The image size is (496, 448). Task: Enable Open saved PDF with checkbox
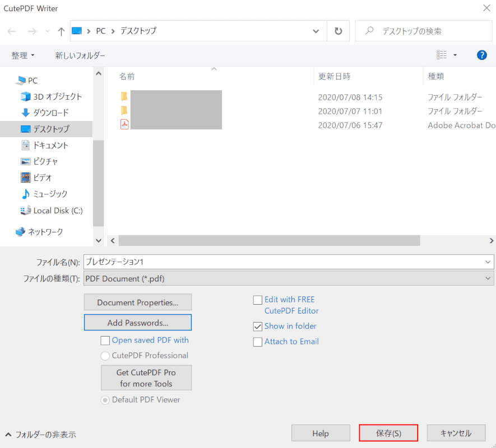(105, 340)
